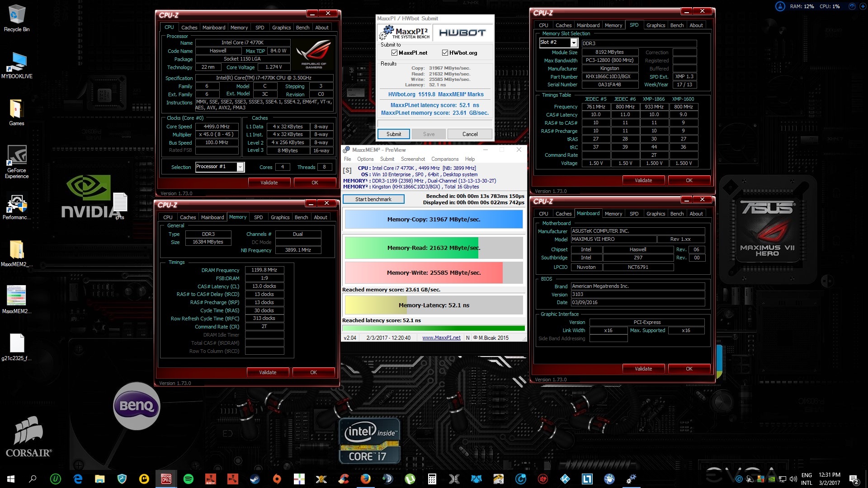Open the notification action center
The image size is (868, 488).
(854, 479)
